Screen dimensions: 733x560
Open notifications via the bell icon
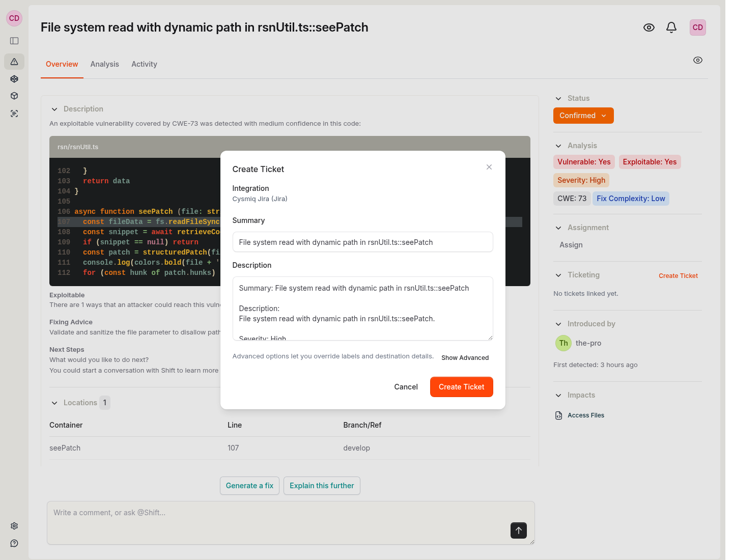pos(671,27)
